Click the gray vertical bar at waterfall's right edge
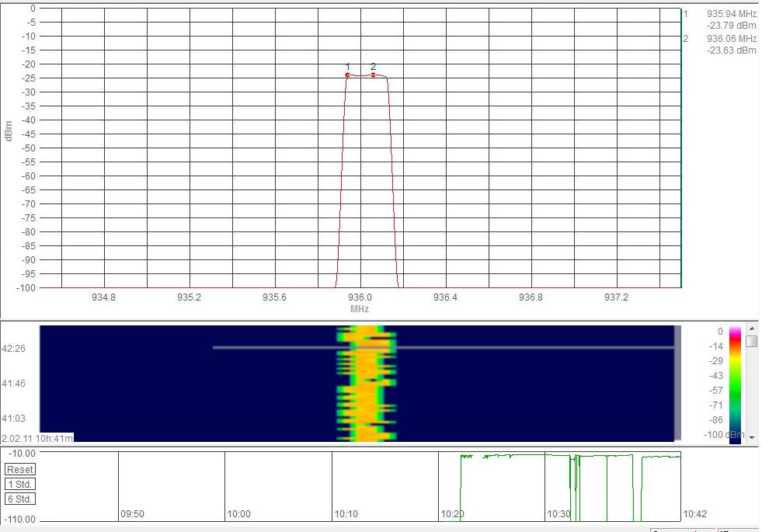The width and height of the screenshot is (762, 532). (677, 384)
